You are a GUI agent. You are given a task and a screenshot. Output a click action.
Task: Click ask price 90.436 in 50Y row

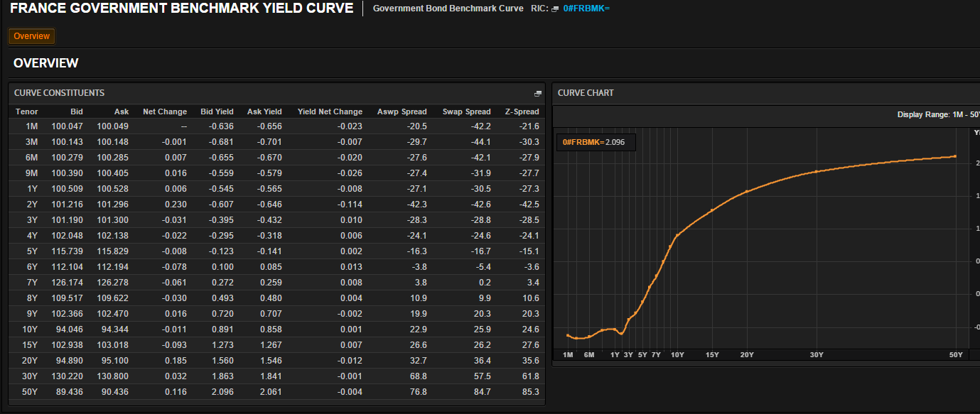click(115, 392)
